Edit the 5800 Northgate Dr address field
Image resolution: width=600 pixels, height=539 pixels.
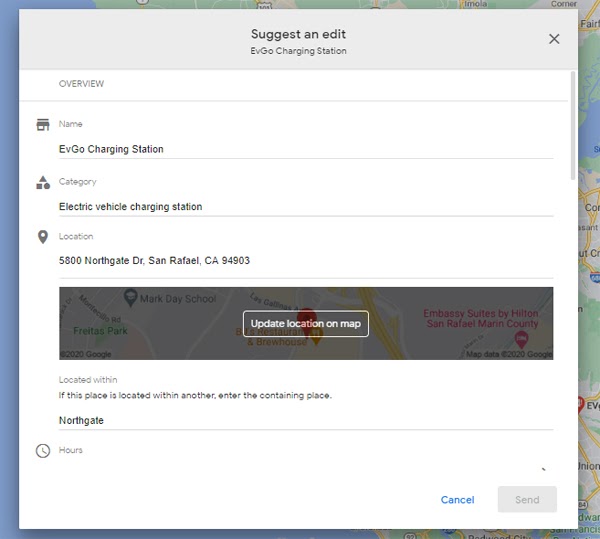coord(305,261)
